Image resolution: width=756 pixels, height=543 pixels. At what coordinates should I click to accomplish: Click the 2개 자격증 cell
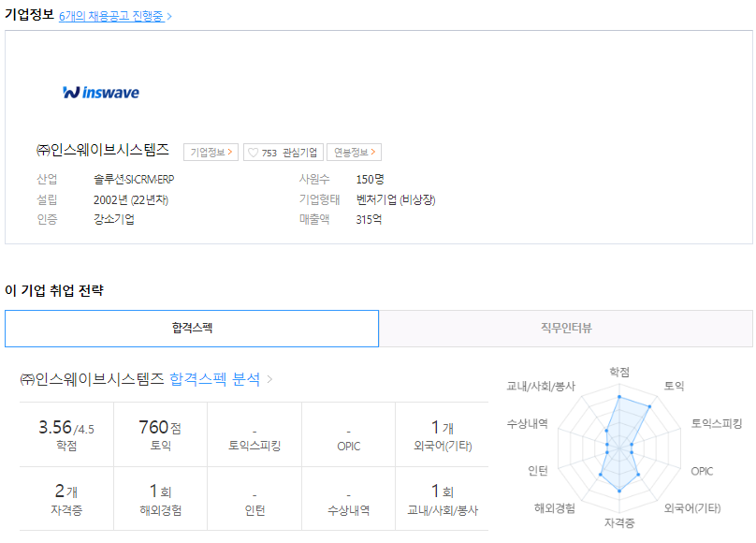tap(66, 499)
